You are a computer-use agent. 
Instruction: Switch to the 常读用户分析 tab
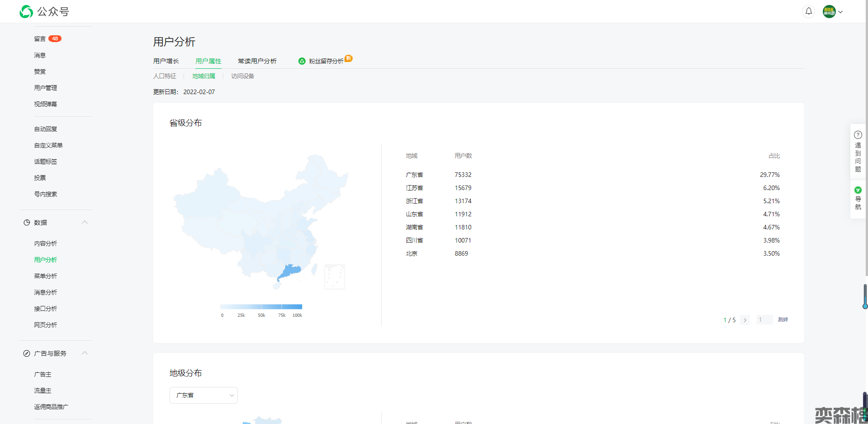(x=257, y=61)
